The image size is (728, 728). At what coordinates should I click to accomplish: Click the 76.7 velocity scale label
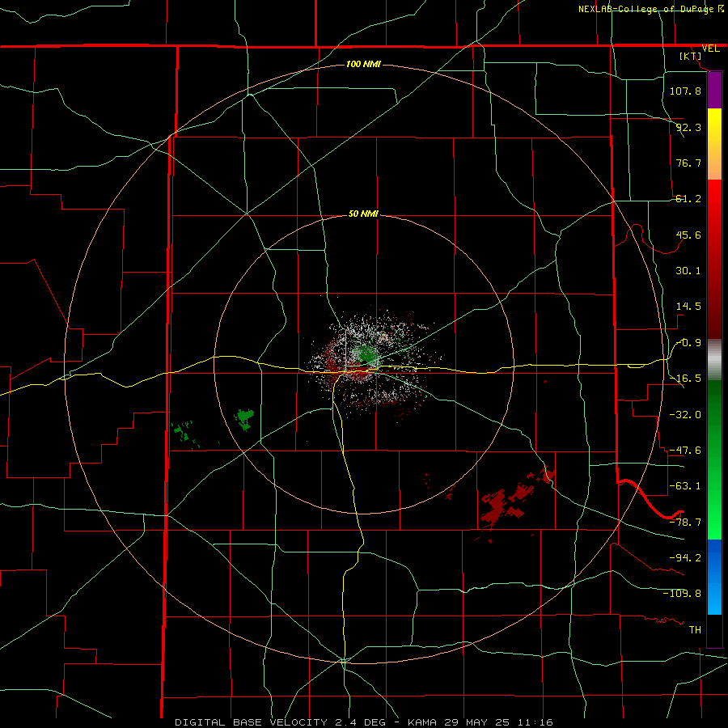[x=688, y=163]
